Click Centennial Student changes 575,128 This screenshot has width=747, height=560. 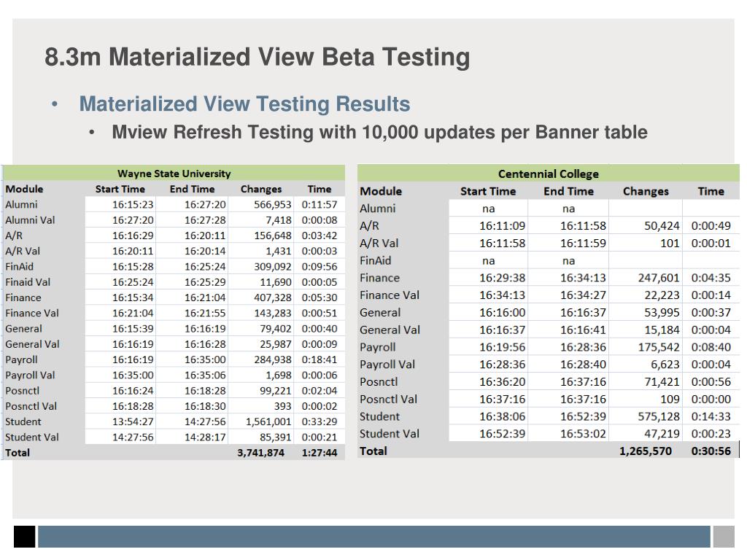coord(659,416)
